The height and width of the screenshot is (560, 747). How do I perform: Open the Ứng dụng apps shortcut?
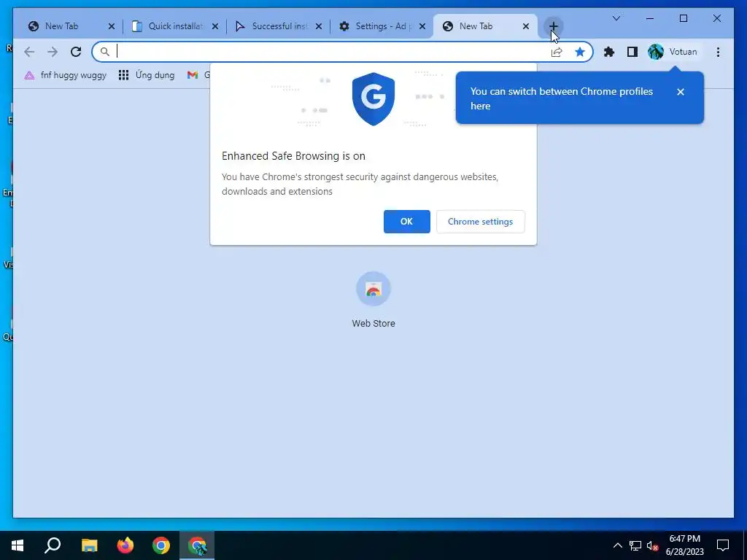coord(147,75)
